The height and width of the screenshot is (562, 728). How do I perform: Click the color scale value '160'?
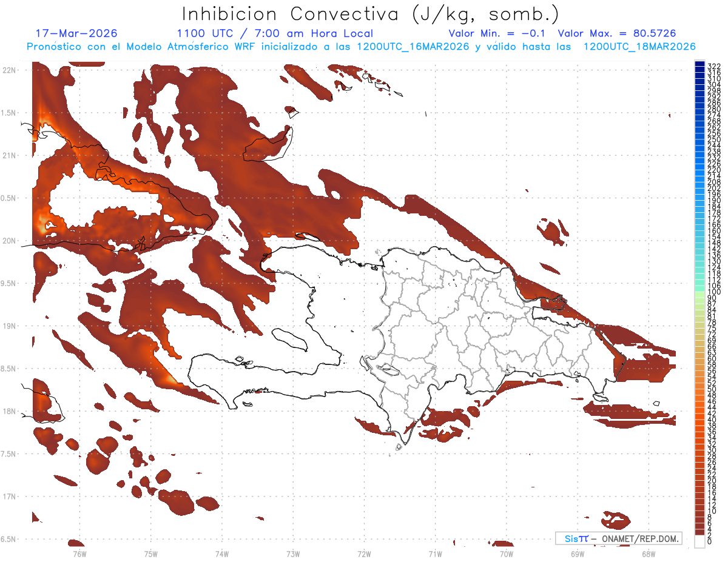(x=714, y=231)
